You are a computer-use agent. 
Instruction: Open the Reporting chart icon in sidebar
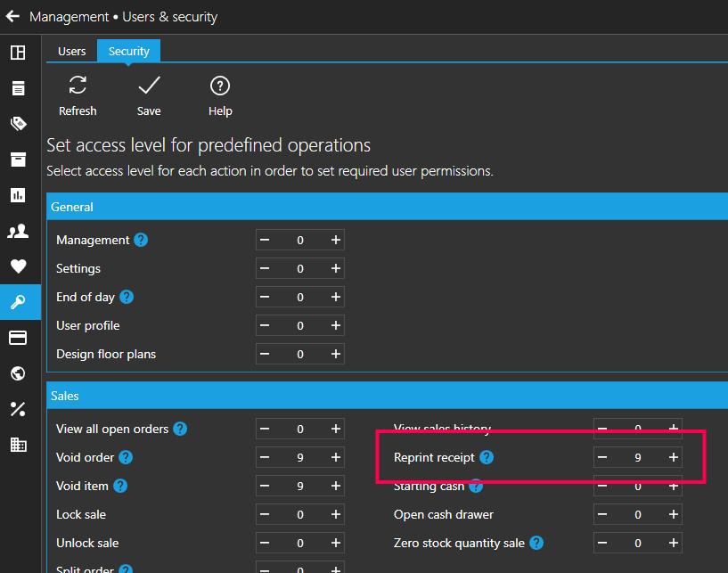(18, 195)
